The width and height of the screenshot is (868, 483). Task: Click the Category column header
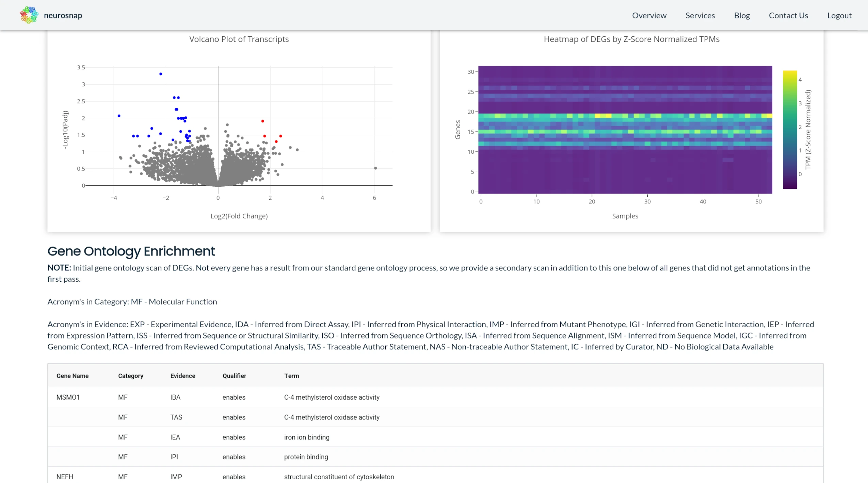[131, 376]
